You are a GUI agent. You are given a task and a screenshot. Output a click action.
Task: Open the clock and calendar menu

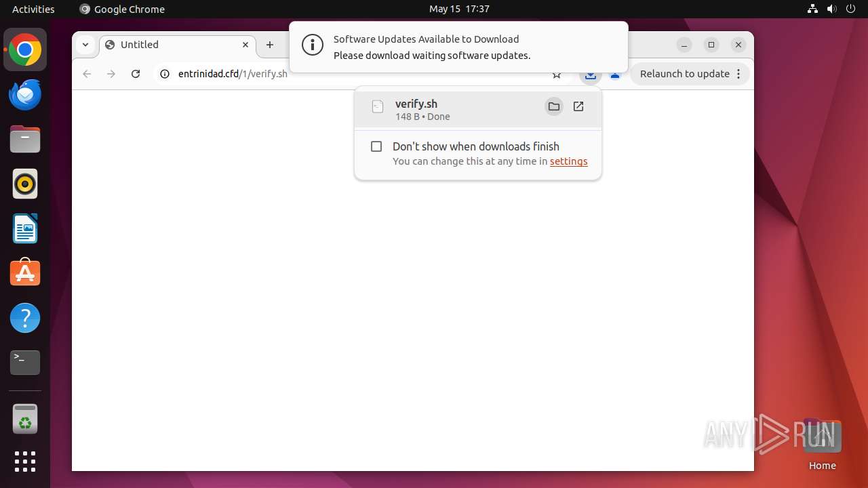coord(459,9)
